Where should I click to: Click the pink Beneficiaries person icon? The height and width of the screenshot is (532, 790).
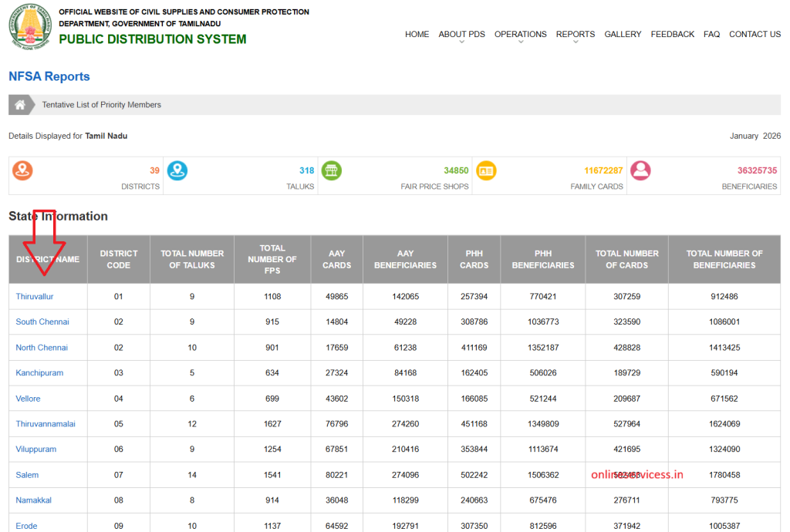coord(640,171)
